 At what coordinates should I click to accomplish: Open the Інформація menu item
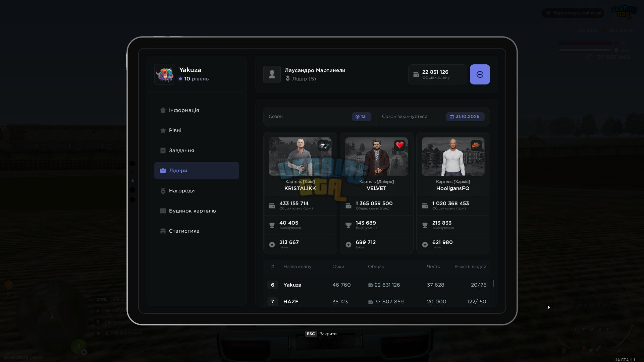[x=196, y=110]
